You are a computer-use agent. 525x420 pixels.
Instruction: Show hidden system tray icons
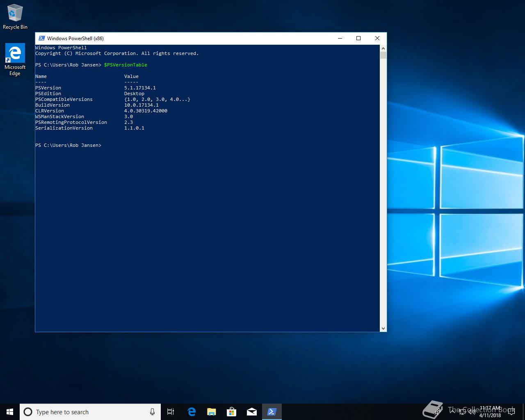tap(452, 412)
